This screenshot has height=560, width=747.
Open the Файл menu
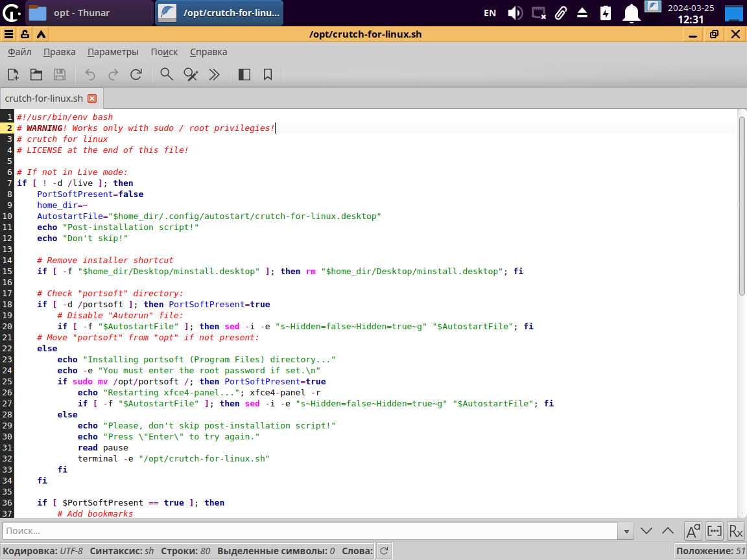click(19, 52)
